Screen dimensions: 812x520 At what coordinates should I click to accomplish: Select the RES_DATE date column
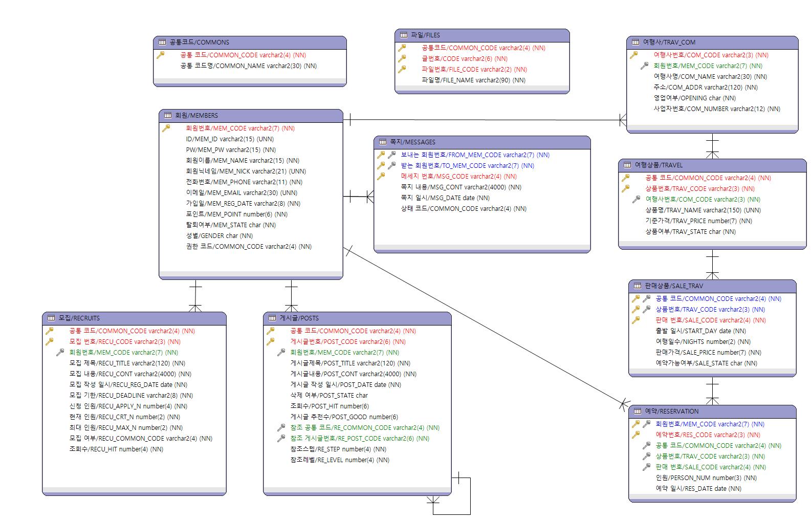pos(699,488)
